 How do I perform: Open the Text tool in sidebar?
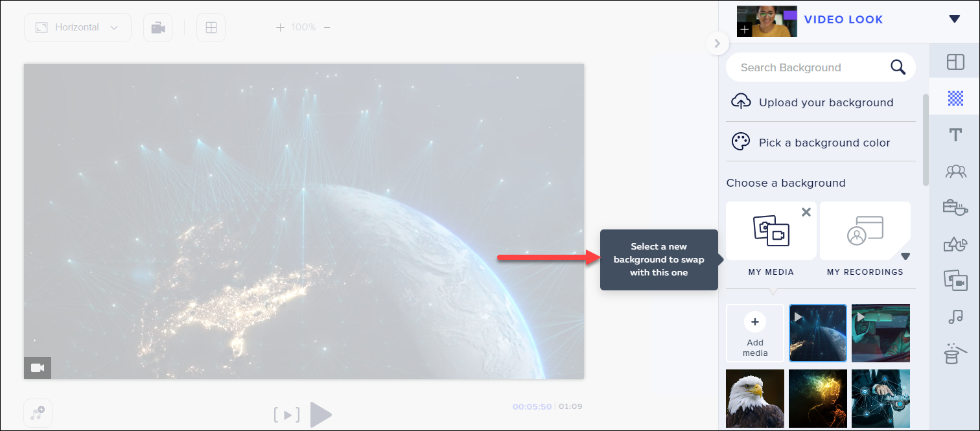click(x=955, y=135)
